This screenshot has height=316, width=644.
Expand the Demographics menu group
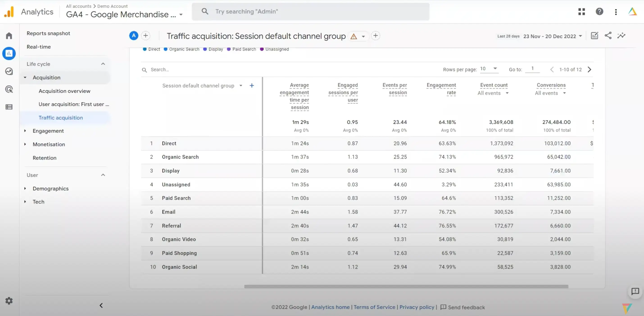[x=25, y=188]
